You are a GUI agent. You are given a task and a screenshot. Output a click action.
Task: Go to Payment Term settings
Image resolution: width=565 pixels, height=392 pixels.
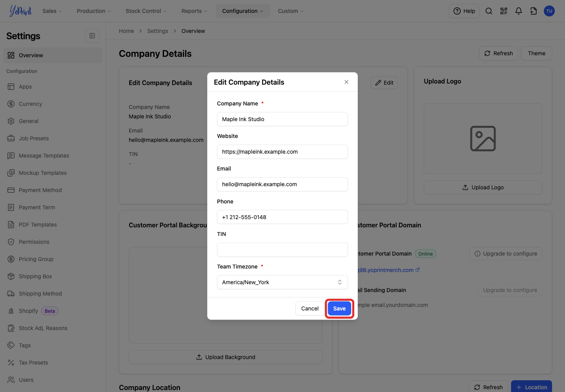tap(53, 207)
